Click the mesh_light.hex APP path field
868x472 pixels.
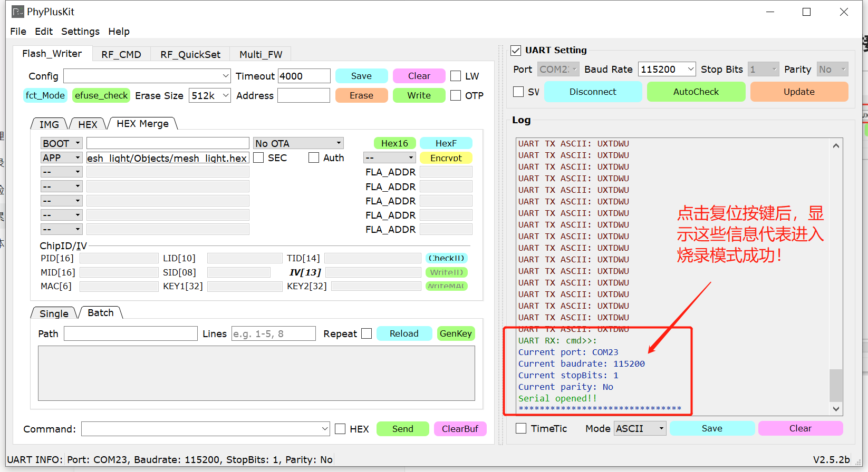coord(168,158)
